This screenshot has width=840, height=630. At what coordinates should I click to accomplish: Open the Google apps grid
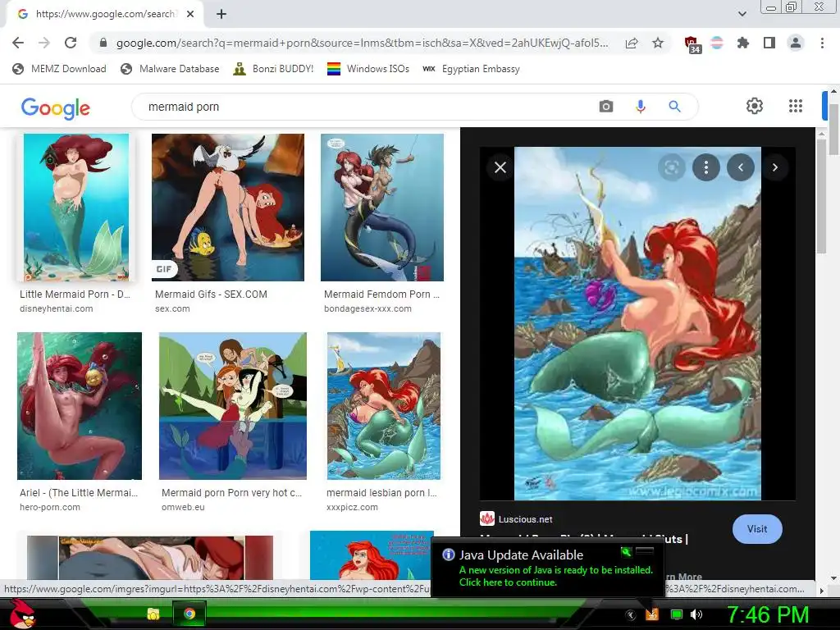point(796,106)
